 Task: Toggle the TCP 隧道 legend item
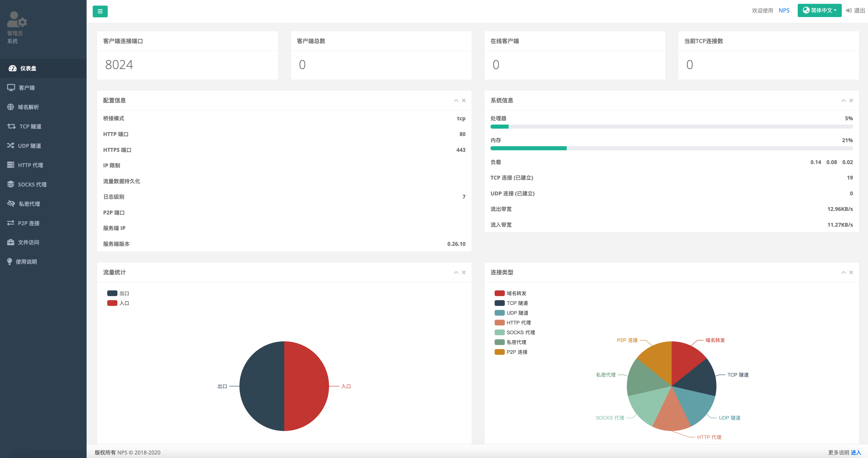pos(511,303)
